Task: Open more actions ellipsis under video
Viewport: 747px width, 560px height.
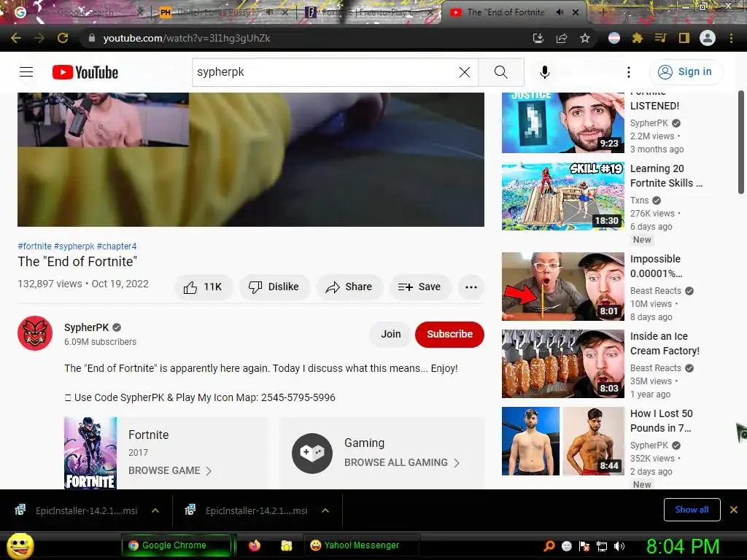Action: tap(471, 287)
